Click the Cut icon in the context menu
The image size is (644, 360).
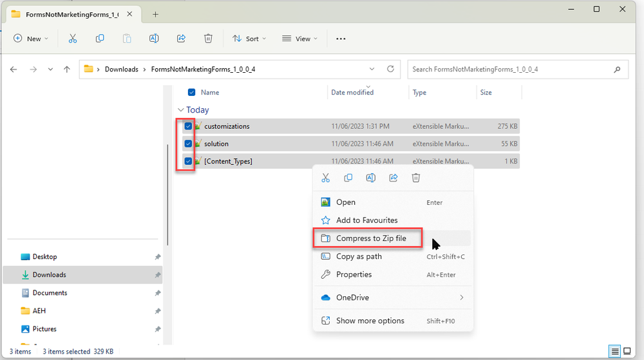(326, 178)
